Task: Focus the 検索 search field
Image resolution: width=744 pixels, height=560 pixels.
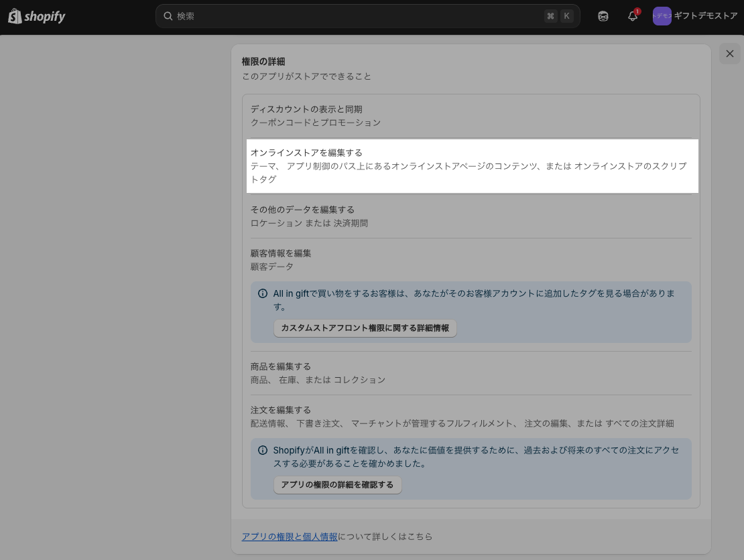Action: click(x=368, y=16)
